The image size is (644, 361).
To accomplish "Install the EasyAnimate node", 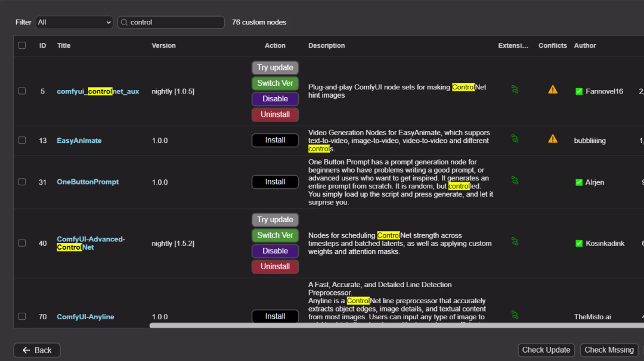I will pos(275,141).
